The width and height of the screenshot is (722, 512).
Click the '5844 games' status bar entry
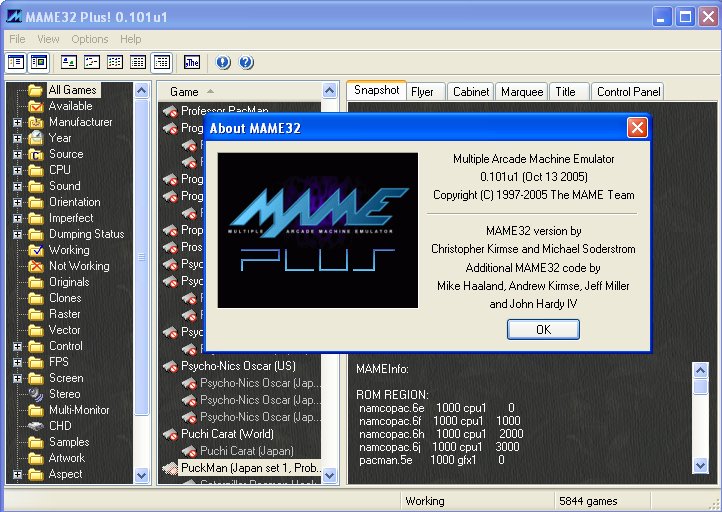[x=588, y=501]
